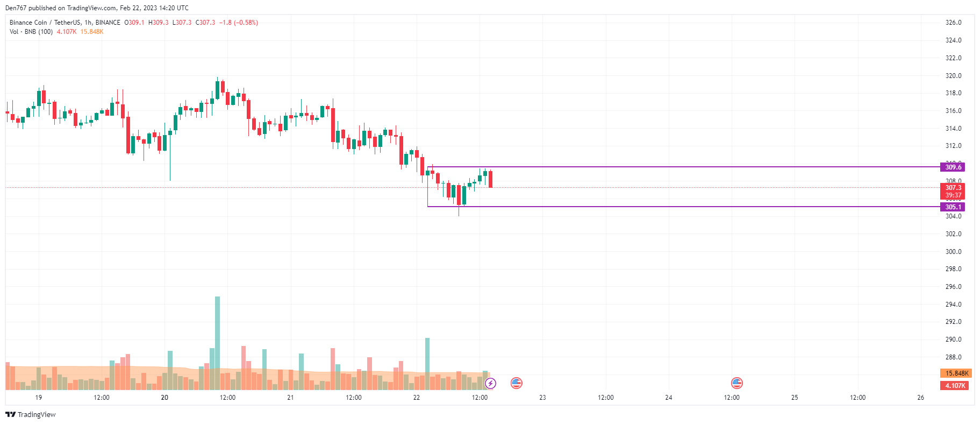The width and height of the screenshot is (980, 424).
Task: Click the orange 15.848K volume label
Action: pos(956,373)
